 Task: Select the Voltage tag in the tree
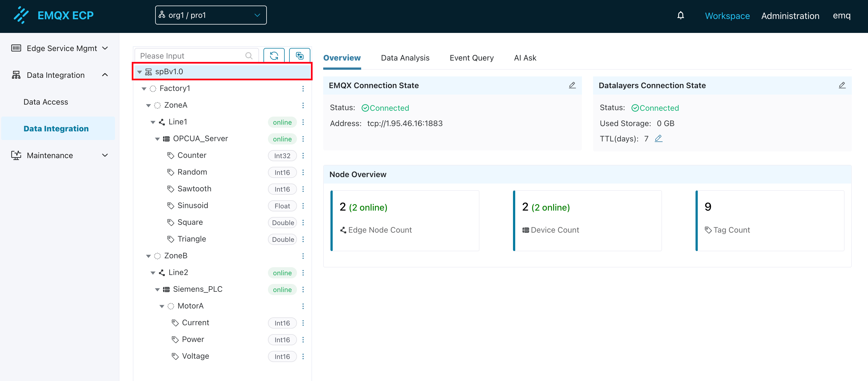pyautogui.click(x=195, y=356)
